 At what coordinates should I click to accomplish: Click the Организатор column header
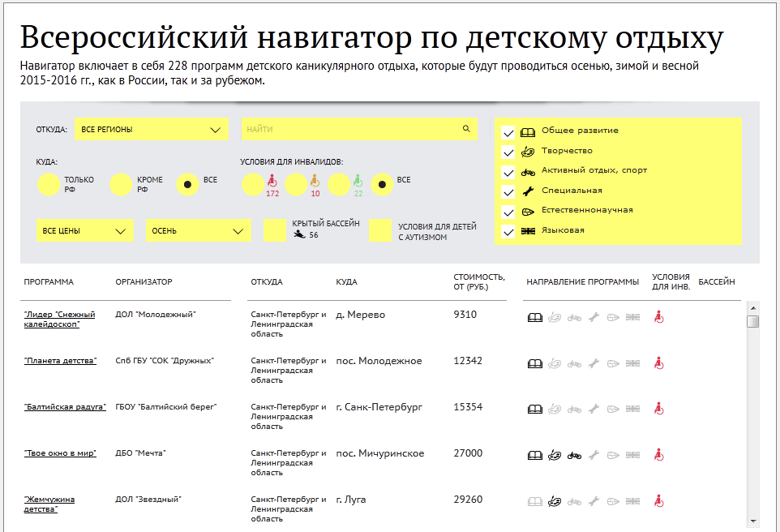(144, 281)
